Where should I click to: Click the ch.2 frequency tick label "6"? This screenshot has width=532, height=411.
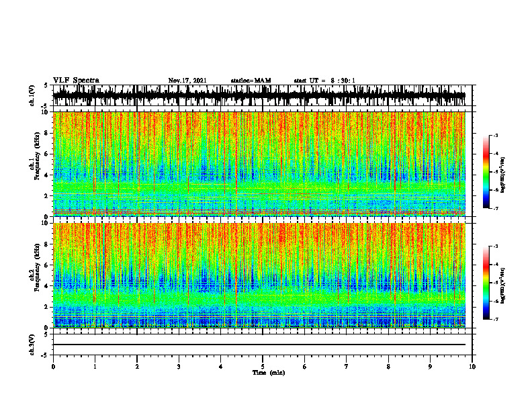click(x=47, y=265)
